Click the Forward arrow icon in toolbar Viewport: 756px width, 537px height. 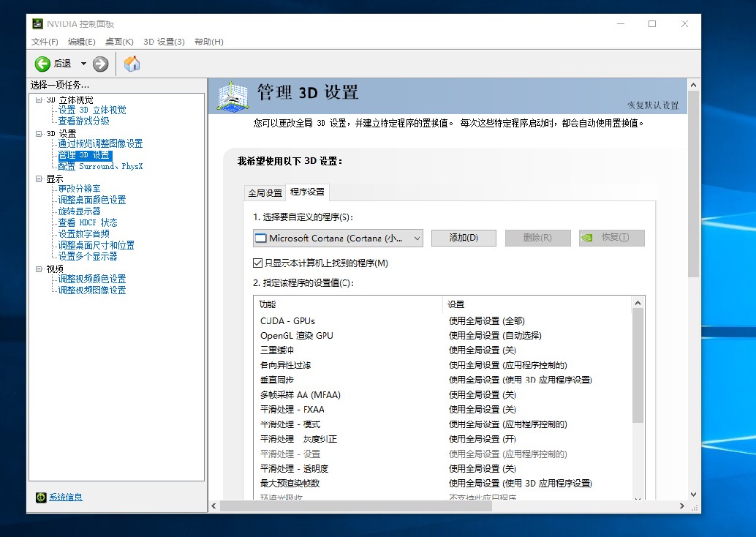101,64
